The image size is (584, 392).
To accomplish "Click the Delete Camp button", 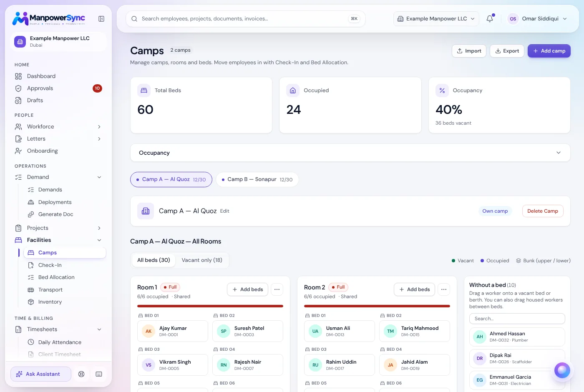I will (543, 211).
